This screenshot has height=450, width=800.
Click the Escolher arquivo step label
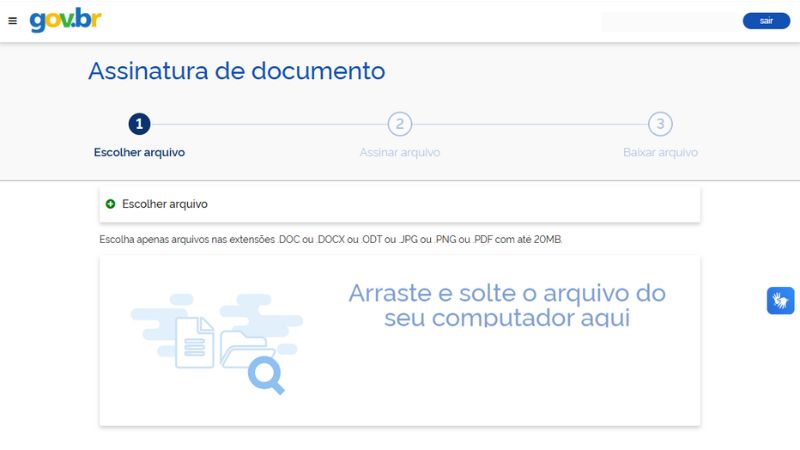139,153
